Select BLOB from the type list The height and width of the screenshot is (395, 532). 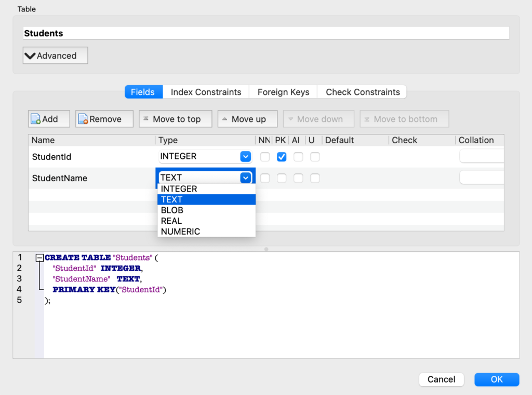tap(171, 210)
